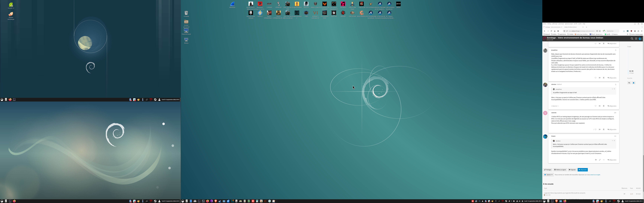This screenshot has height=203, width=644.
Task: Open the forum hamburger menu in dark header
Action: (636, 38)
